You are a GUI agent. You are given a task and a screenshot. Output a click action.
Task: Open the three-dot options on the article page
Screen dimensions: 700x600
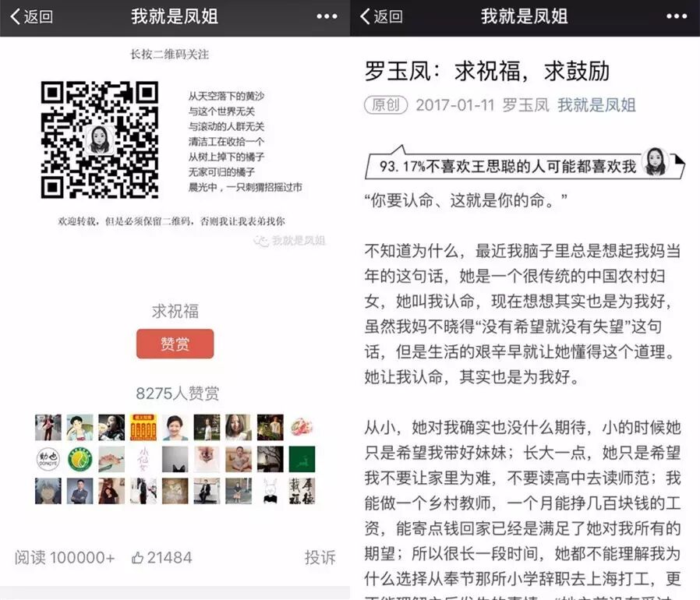[677, 17]
